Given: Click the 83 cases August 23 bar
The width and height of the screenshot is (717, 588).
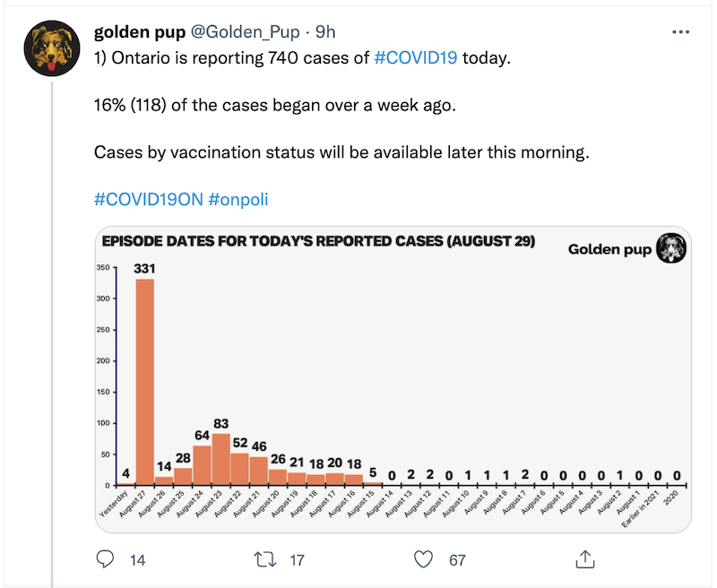Looking at the screenshot, I should (220, 459).
